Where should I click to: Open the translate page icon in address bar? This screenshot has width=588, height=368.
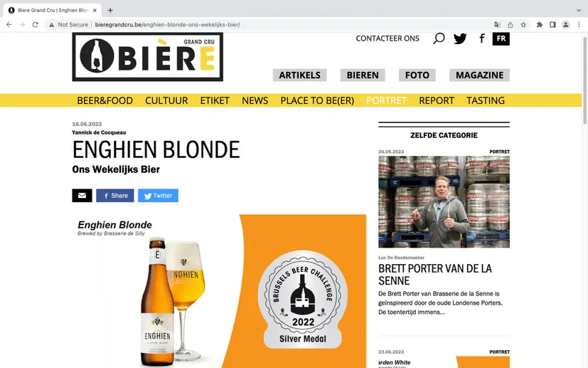coord(497,25)
